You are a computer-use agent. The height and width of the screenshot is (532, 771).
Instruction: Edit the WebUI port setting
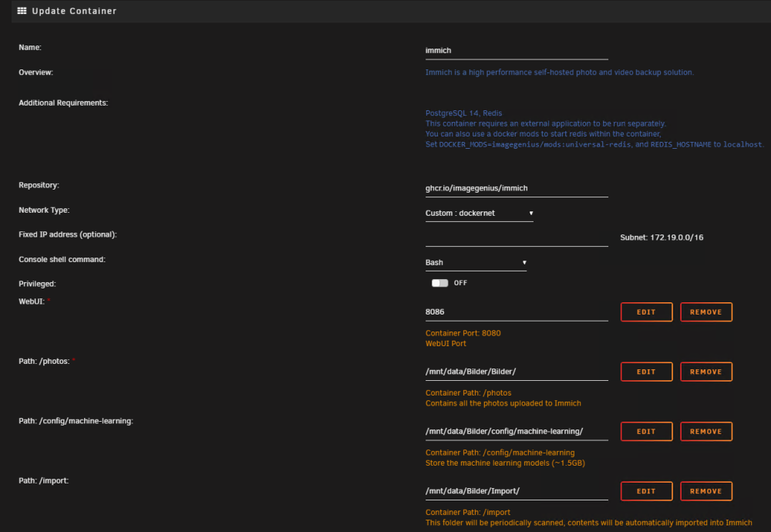(x=646, y=311)
